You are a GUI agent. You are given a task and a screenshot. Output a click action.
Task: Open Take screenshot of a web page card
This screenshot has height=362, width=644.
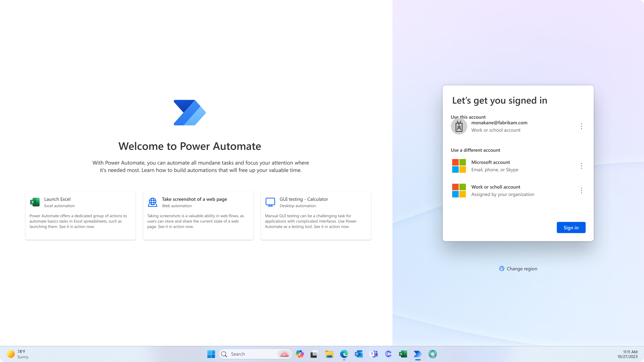point(198,215)
